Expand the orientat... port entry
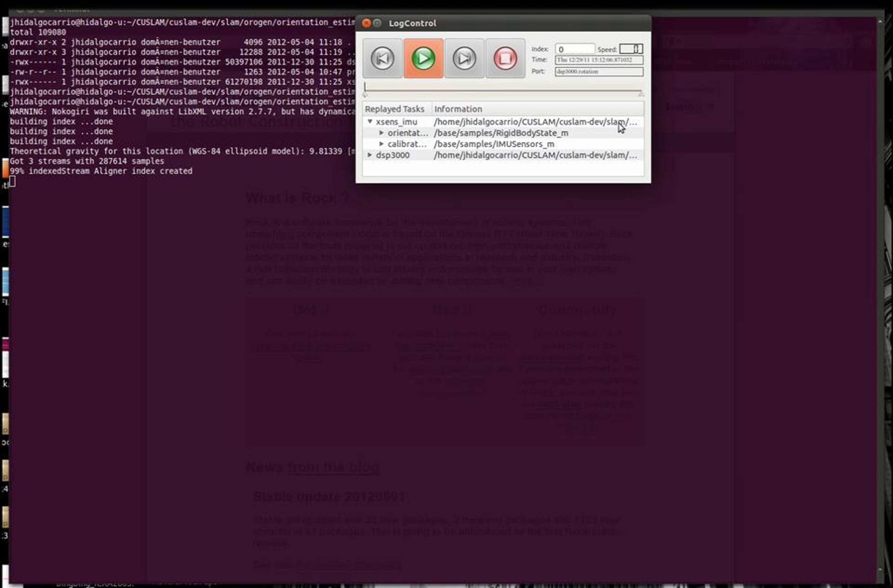893x588 pixels. [x=381, y=133]
